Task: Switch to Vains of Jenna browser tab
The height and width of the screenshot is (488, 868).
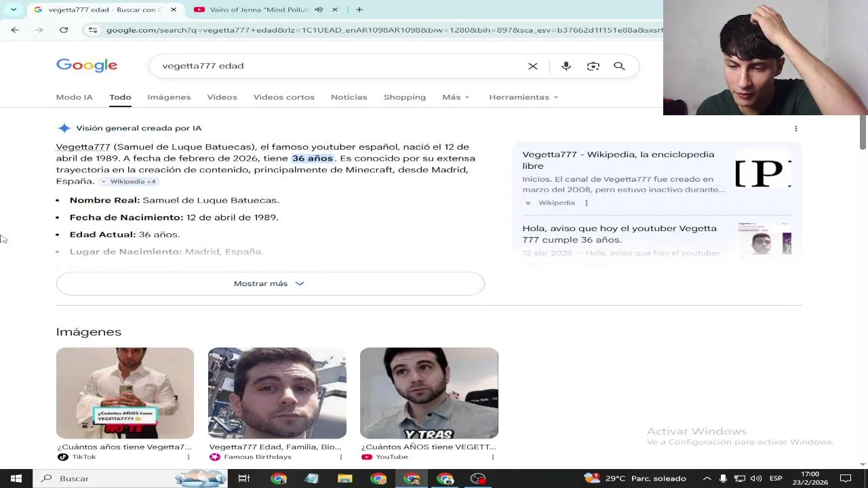Action: click(x=258, y=9)
